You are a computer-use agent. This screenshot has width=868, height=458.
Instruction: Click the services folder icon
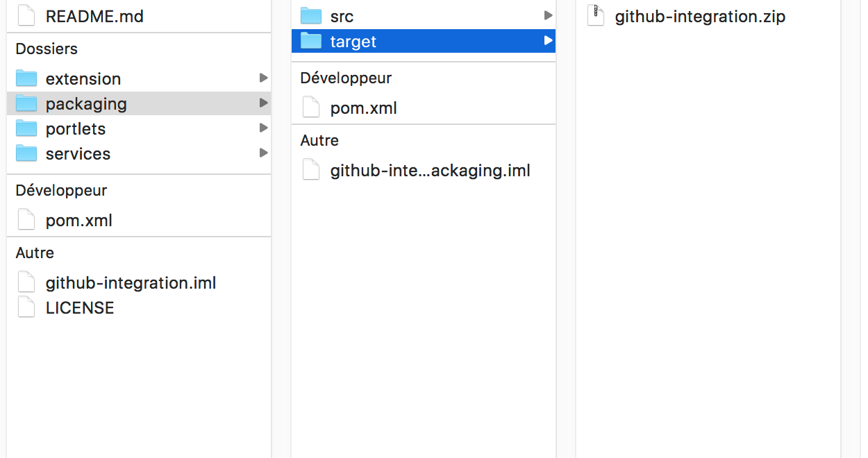pyautogui.click(x=26, y=153)
